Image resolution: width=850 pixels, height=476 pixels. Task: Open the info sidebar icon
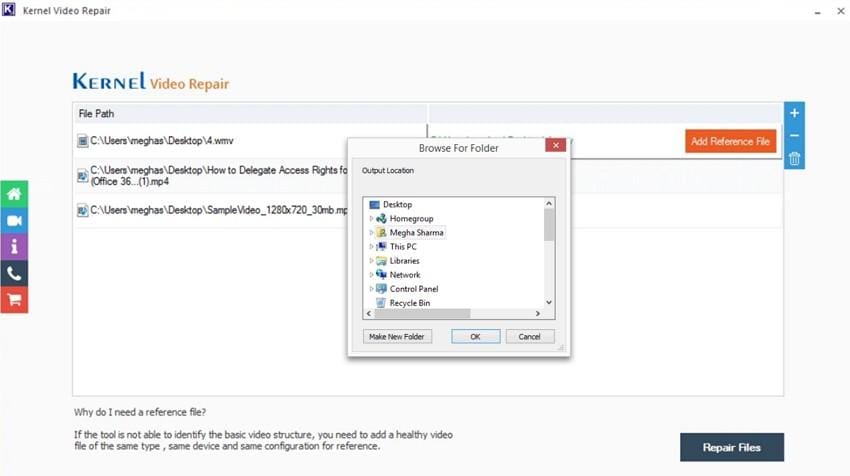pyautogui.click(x=14, y=247)
